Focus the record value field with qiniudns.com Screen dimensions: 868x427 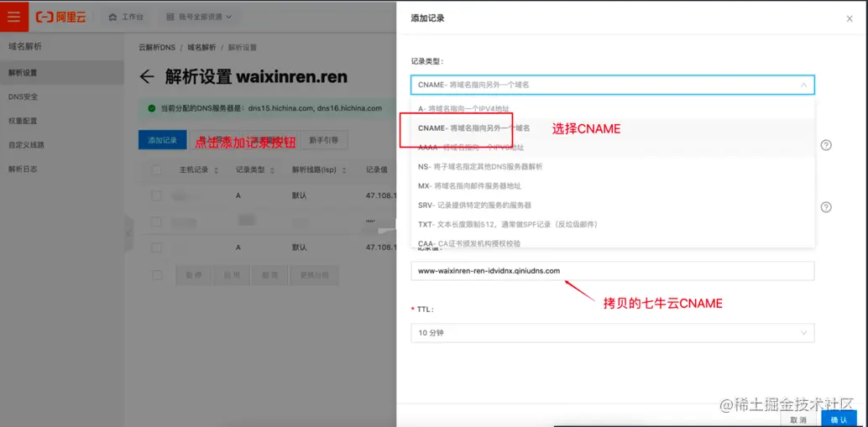[612, 271]
